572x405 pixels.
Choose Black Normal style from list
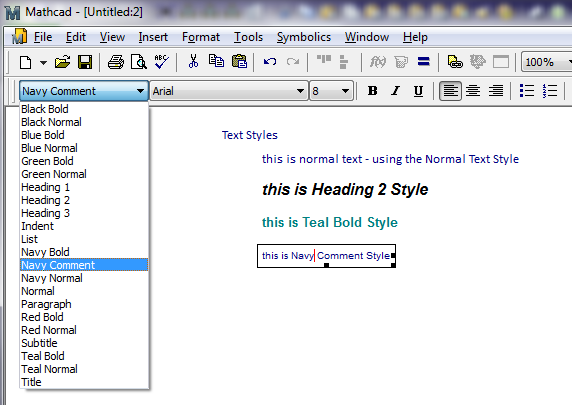[x=84, y=122]
